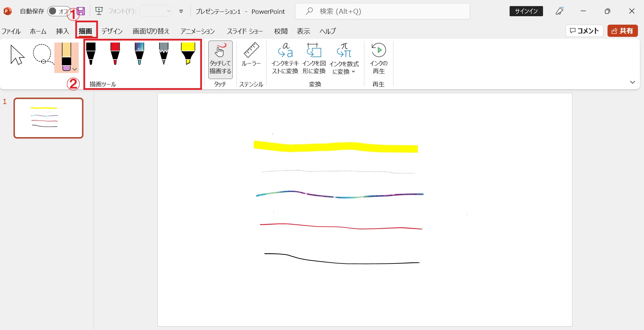Image resolution: width=644 pixels, height=330 pixels.
Task: Click インクの再生 button
Action: pos(379,59)
